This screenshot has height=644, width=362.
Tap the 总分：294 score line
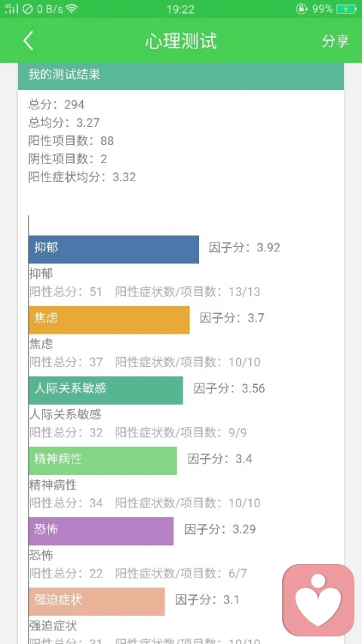[57, 105]
